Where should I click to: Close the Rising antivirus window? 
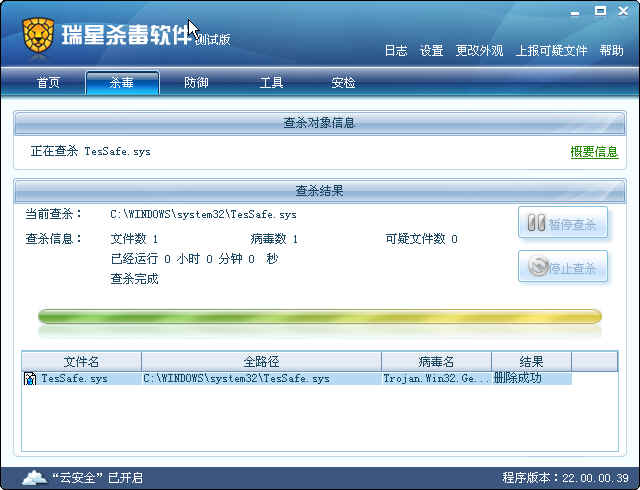pos(623,11)
